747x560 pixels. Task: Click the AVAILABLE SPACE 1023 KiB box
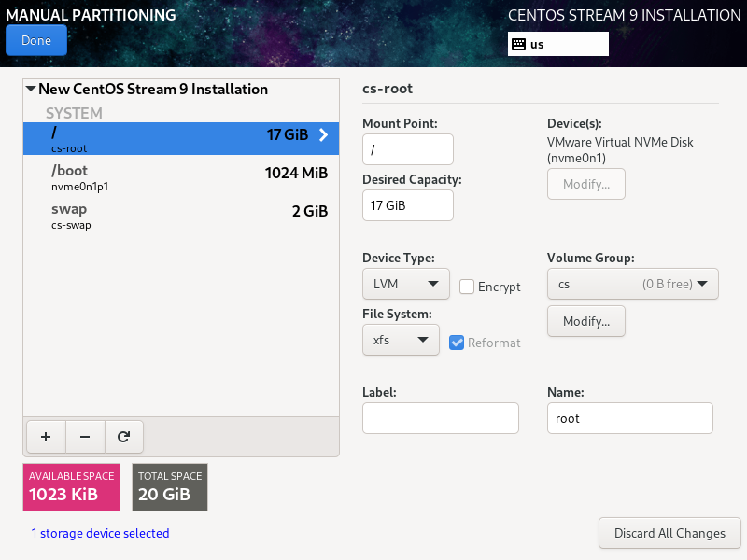click(x=72, y=487)
